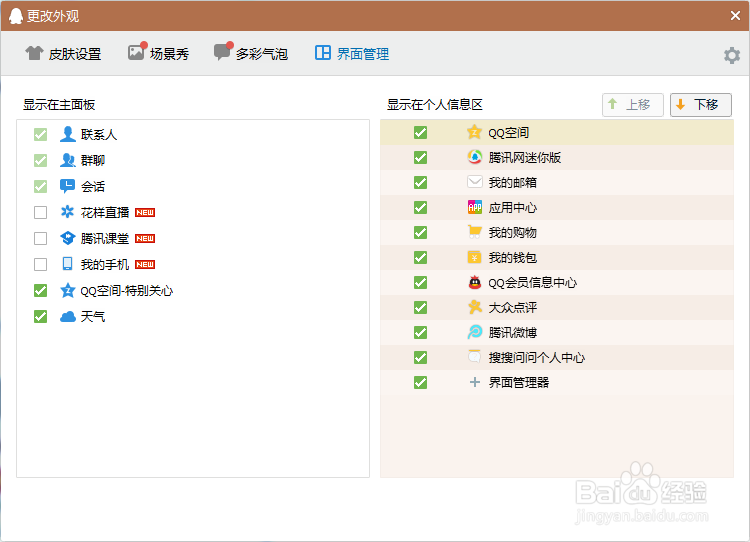This screenshot has height=542, width=750.
Task: Click the QQ会员信息中心 penguin icon
Action: 474,282
